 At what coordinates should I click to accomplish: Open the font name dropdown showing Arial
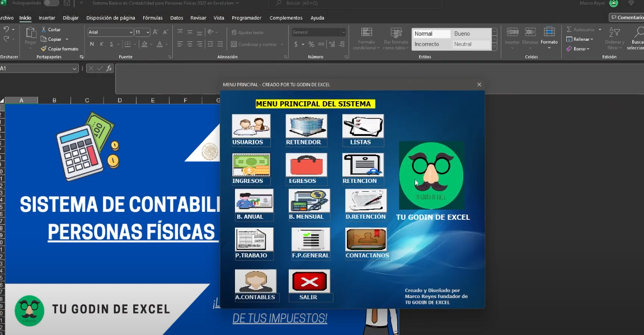(131, 32)
